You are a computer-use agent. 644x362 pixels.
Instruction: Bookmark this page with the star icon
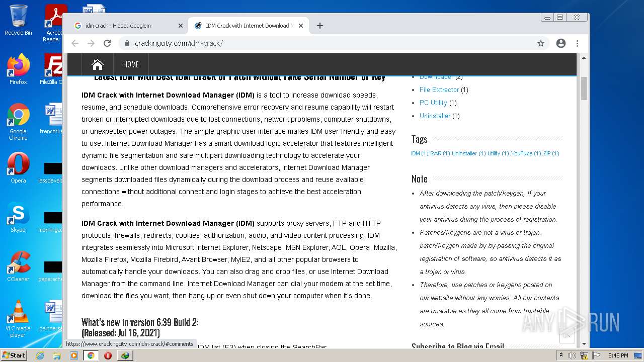pyautogui.click(x=541, y=43)
